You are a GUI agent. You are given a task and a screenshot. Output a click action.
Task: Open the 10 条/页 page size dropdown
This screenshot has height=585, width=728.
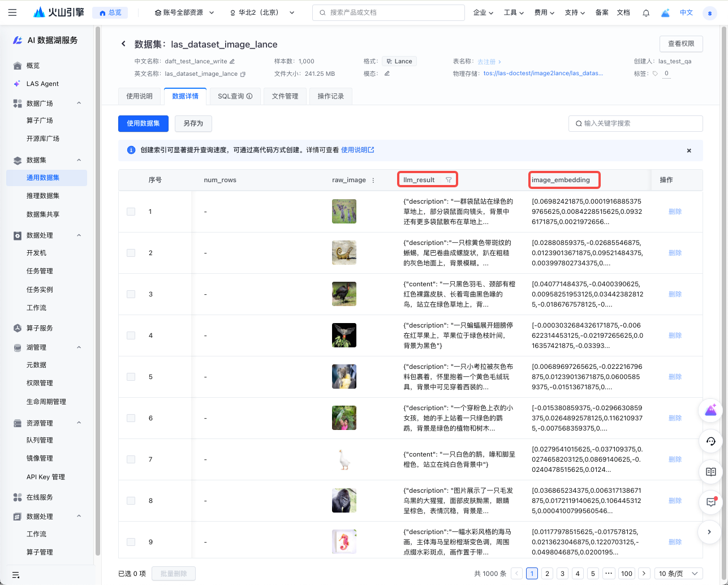(x=679, y=574)
